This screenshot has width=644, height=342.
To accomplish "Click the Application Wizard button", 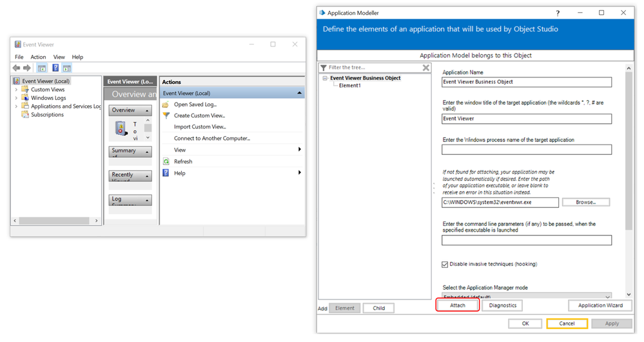I will [600, 305].
